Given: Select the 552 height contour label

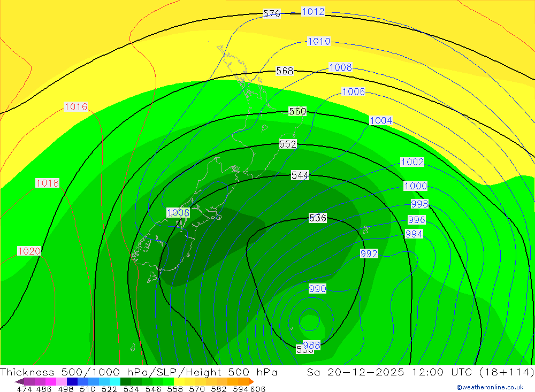Looking at the screenshot, I should tap(288, 144).
